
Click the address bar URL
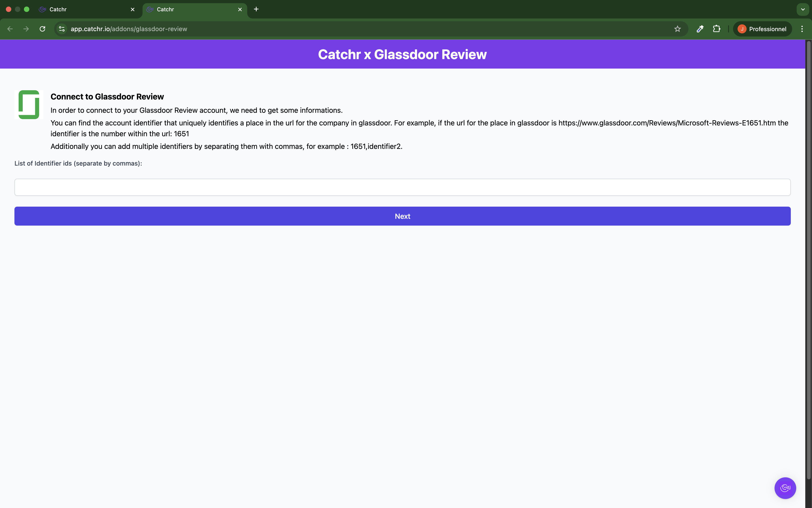[129, 29]
